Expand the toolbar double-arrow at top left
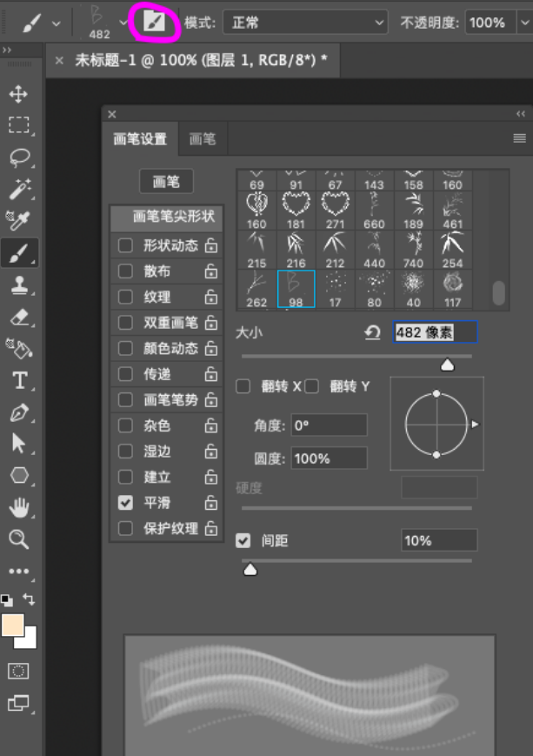 point(6,50)
